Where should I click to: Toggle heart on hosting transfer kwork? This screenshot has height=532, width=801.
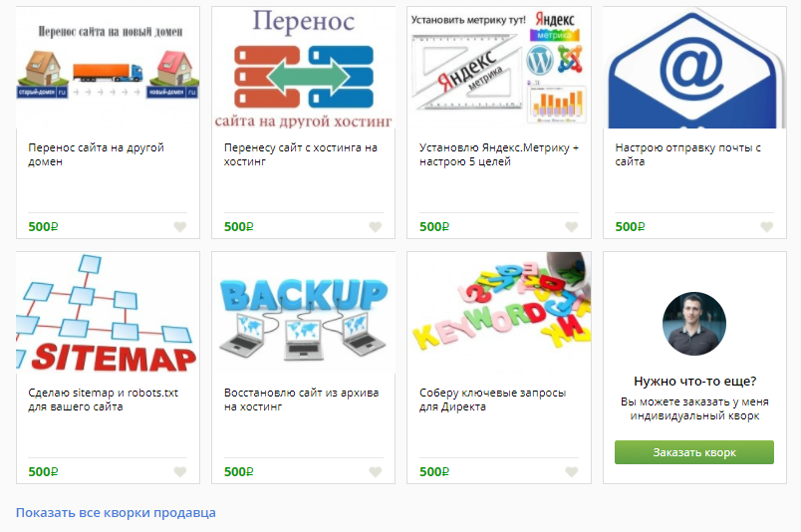pos(376,227)
